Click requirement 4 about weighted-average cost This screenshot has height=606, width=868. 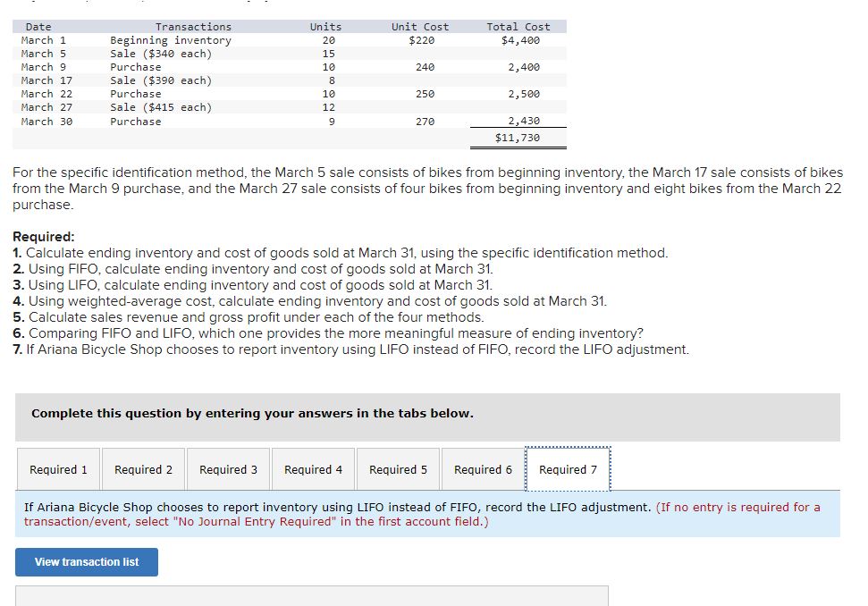pyautogui.click(x=309, y=301)
